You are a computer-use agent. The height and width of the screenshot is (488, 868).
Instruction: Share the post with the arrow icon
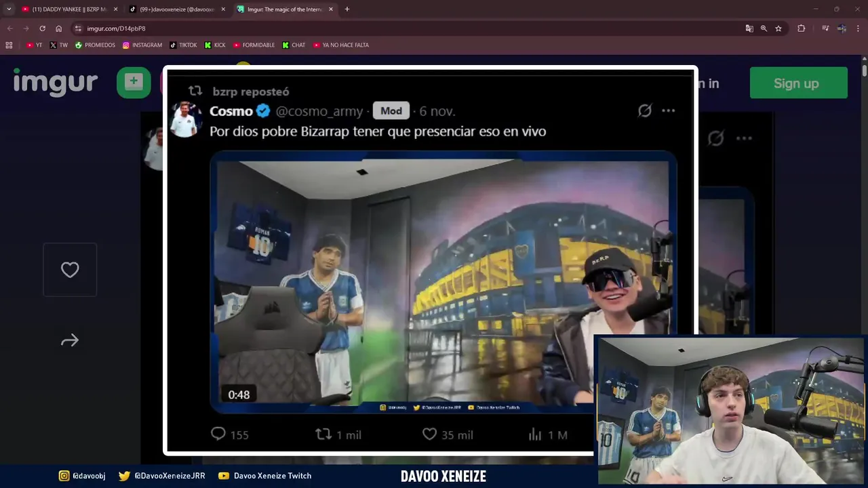(x=70, y=340)
